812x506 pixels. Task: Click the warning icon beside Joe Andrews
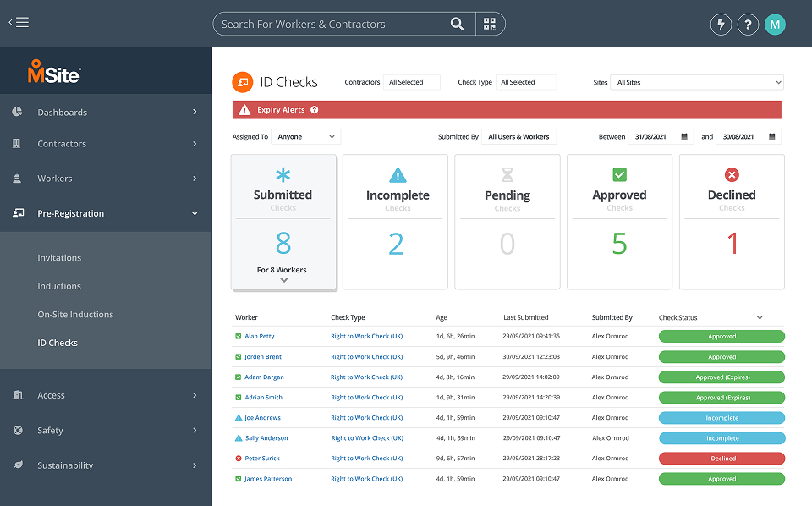click(239, 417)
